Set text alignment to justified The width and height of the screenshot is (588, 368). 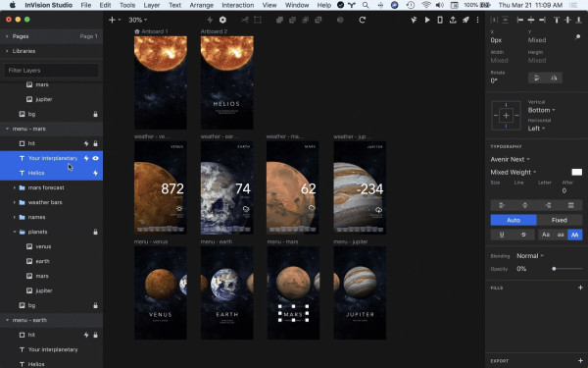(570, 205)
